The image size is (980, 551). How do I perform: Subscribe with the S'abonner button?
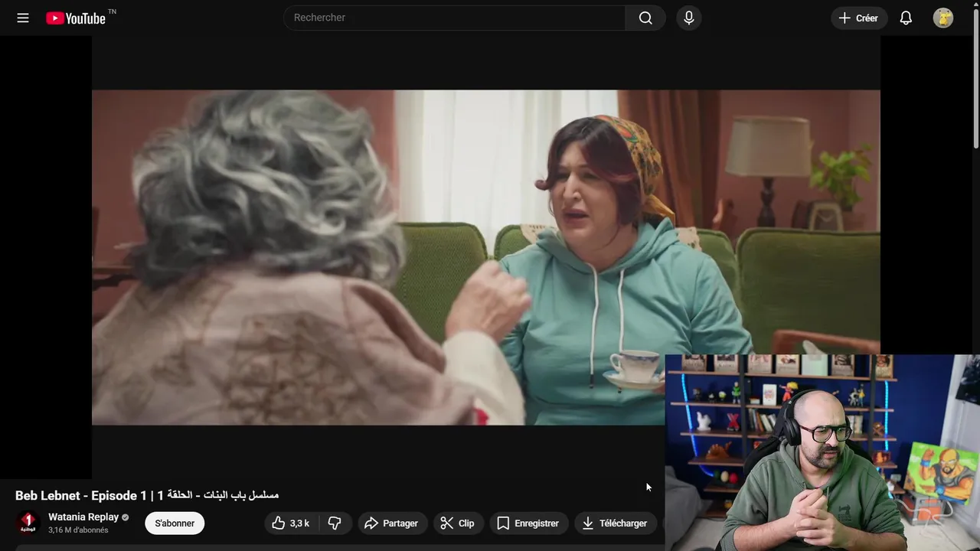coord(175,523)
